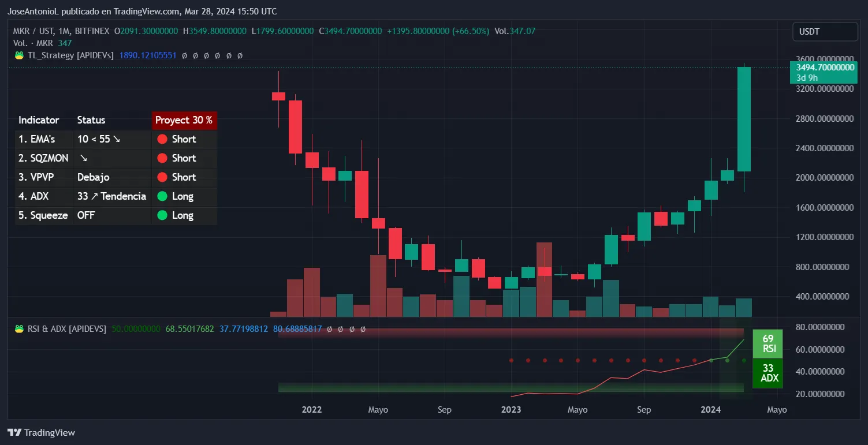
Task: Select the TL_Strategy [APIDEVs] indicator label
Action: click(70, 55)
